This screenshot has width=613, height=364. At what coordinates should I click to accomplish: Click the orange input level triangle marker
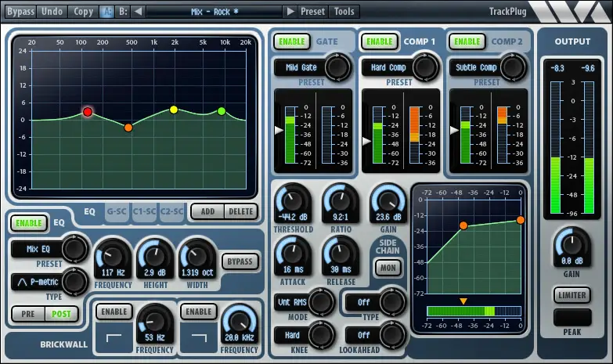[463, 301]
